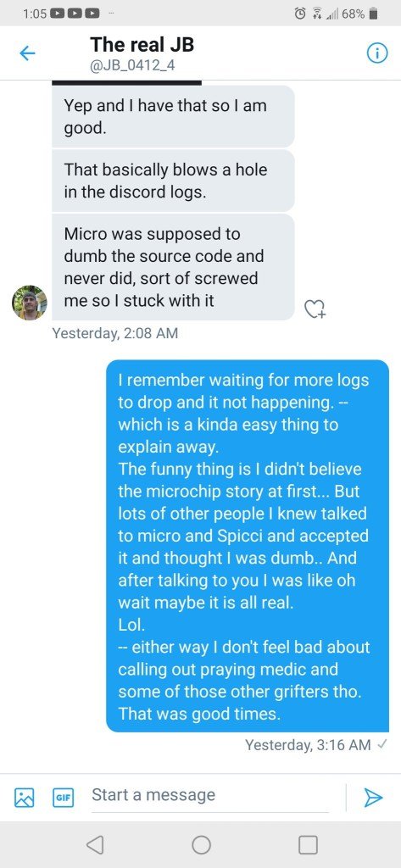401x868 pixels.
Task: Select the 'blows a hole' message bubble
Action: tap(173, 181)
